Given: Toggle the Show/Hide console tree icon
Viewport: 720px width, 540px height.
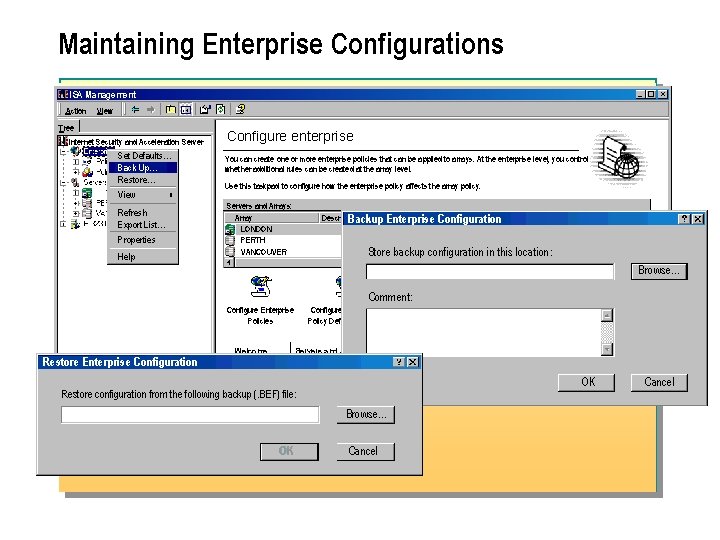Looking at the screenshot, I should [x=186, y=109].
